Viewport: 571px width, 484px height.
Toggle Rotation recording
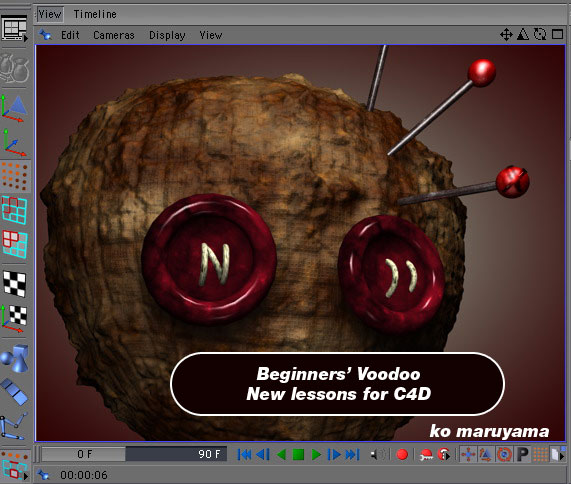pos(504,455)
